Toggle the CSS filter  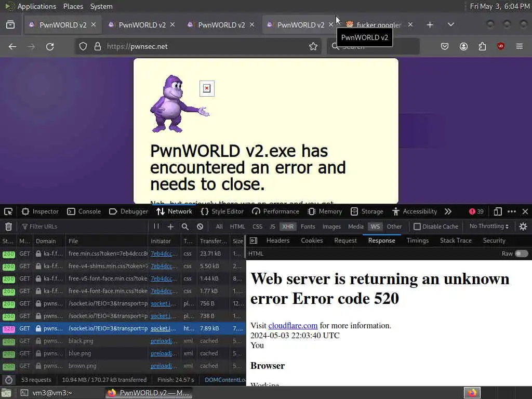click(x=257, y=227)
